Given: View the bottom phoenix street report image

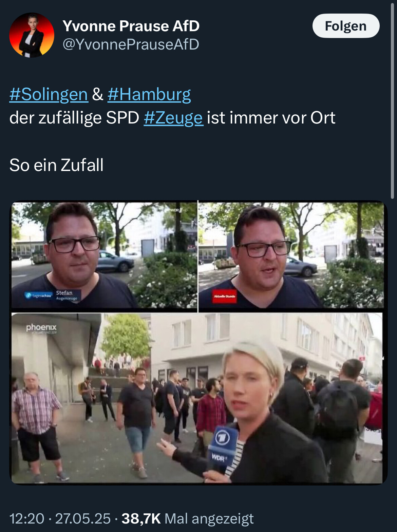Looking at the screenshot, I should tap(198, 398).
